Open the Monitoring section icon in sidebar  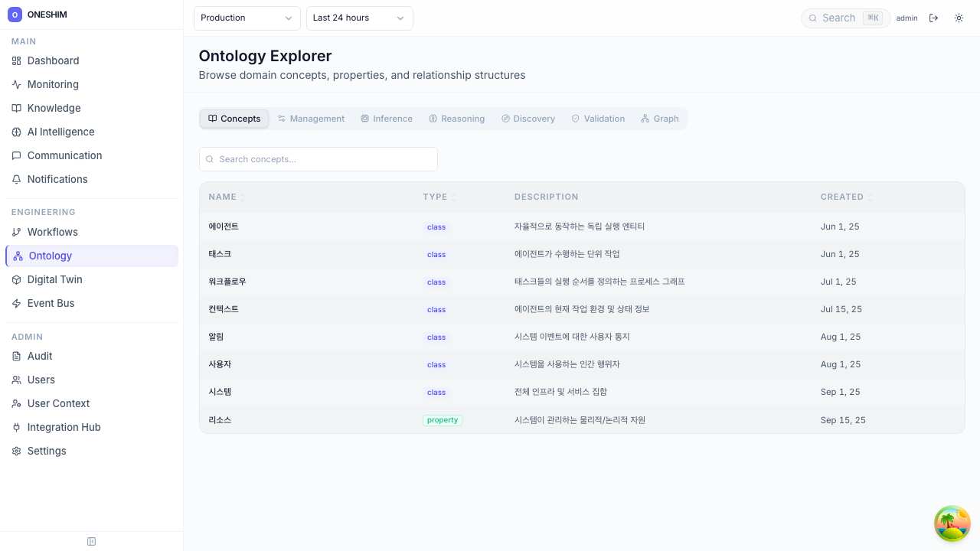(x=16, y=84)
